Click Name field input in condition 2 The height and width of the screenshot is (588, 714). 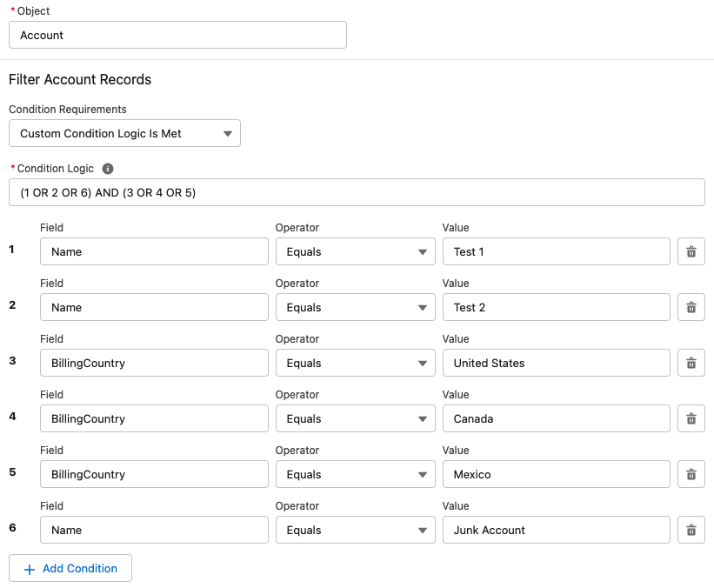point(154,307)
